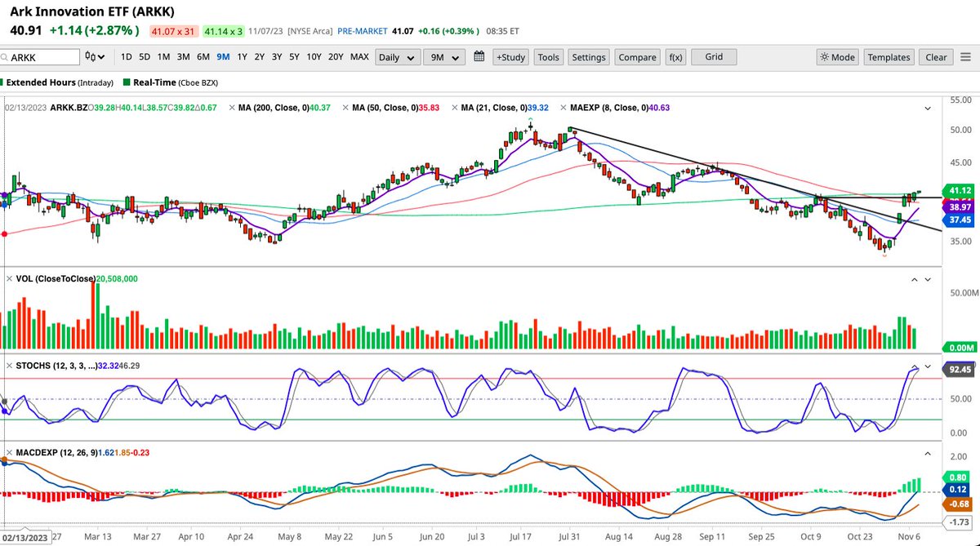The height and width of the screenshot is (546, 980).
Task: Open the Tools menu button
Action: tap(549, 57)
